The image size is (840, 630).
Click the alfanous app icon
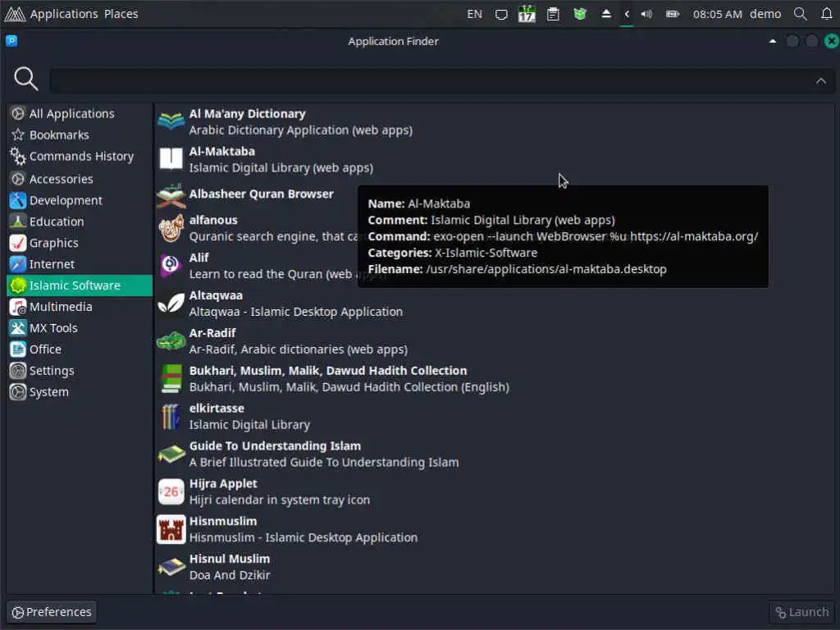(x=171, y=228)
